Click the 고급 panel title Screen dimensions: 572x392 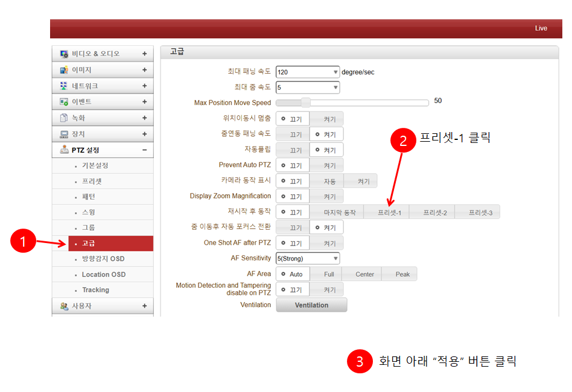[x=177, y=52]
